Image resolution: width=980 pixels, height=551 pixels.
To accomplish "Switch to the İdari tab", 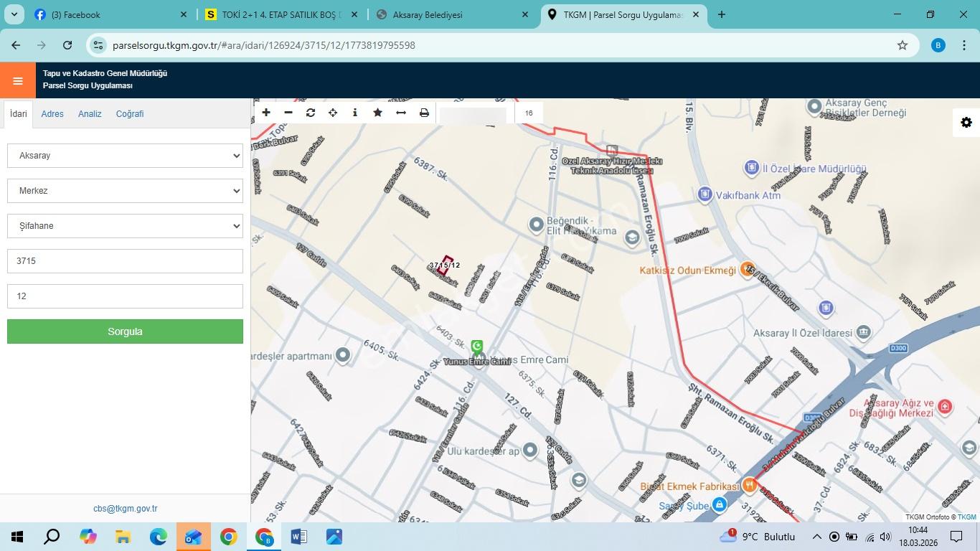I will tap(19, 114).
